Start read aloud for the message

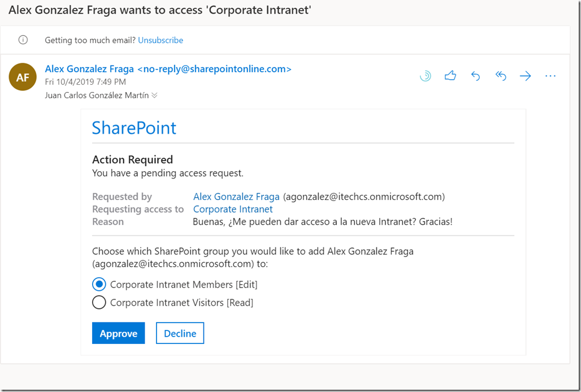[x=426, y=75]
